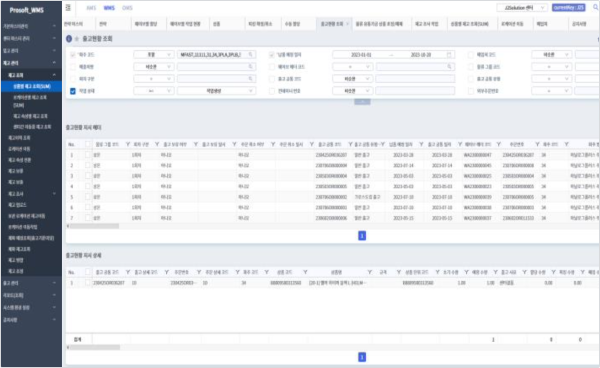Screen dimensions: 600x368
Task: Click the blue queueKey J2S button
Action: [x=568, y=8]
